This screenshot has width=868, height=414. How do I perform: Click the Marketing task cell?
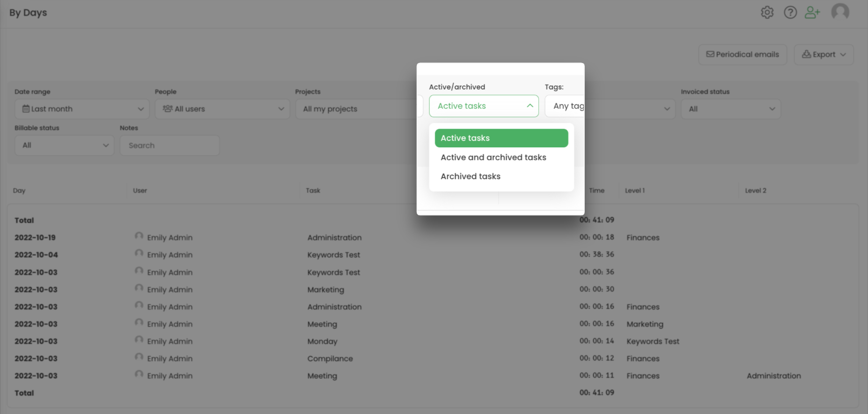326,290
